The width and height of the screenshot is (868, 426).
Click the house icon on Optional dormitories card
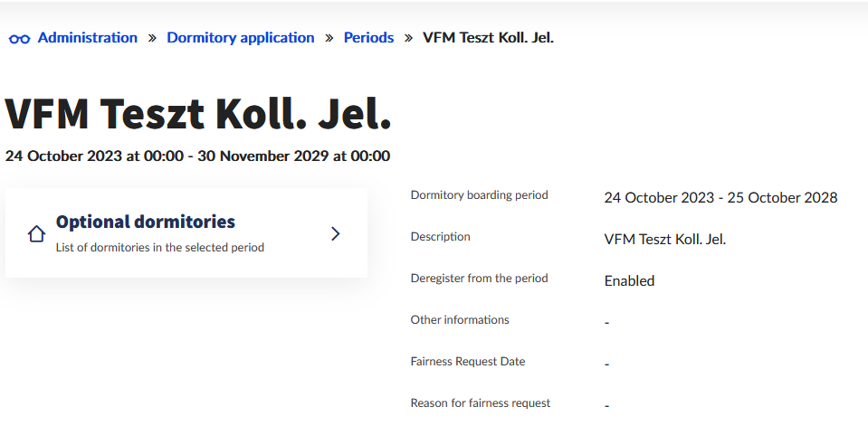36,233
